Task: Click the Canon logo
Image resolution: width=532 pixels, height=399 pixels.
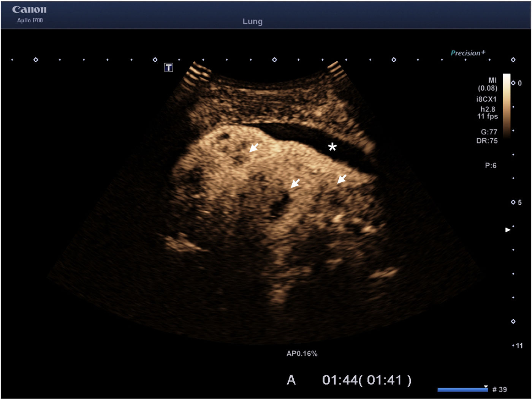Action: 29,9
